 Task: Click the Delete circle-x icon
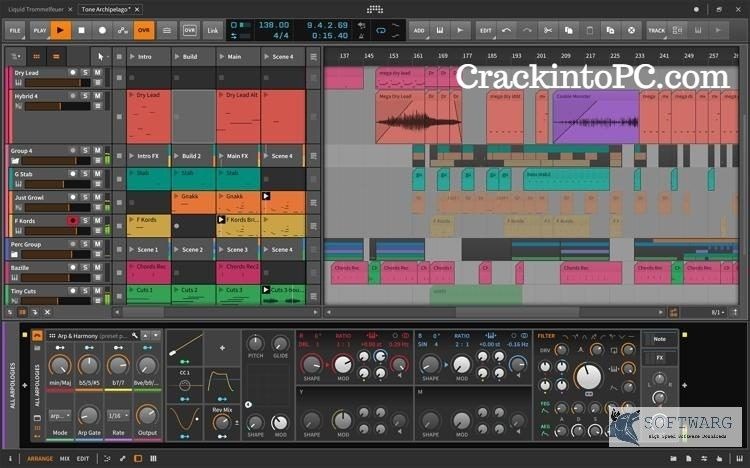click(631, 30)
